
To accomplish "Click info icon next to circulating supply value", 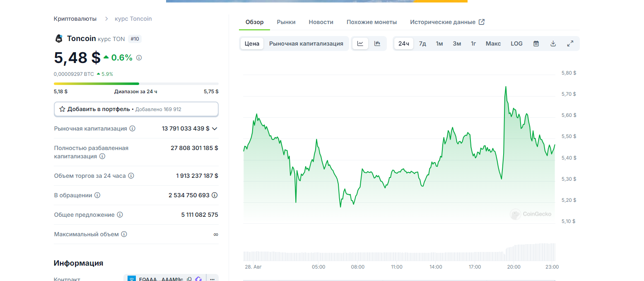I will point(215,195).
